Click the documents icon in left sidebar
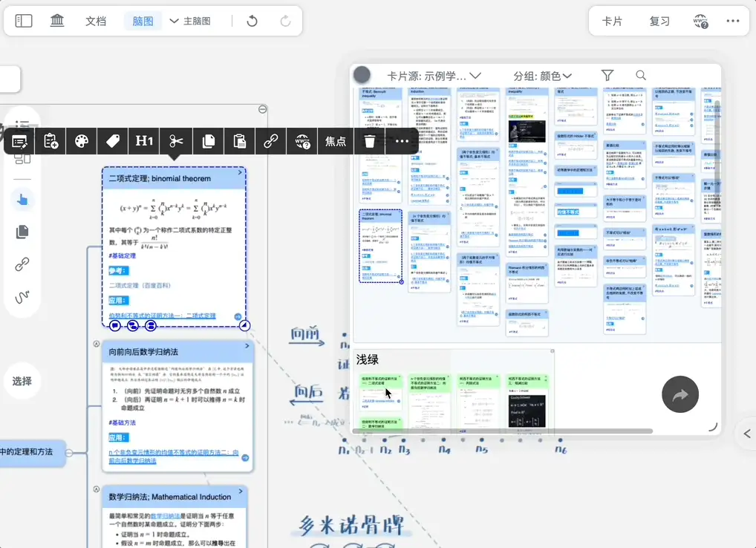 click(22, 232)
